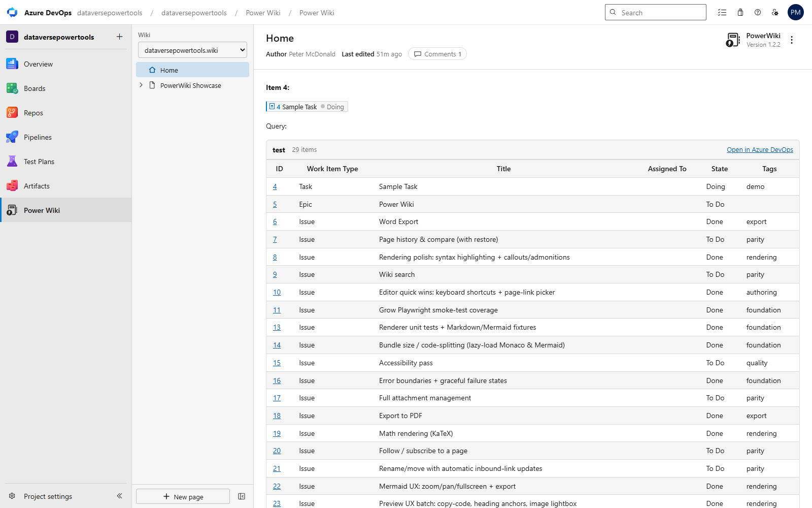Open work item ID 22 link
This screenshot has height=508, width=812.
[x=277, y=486]
